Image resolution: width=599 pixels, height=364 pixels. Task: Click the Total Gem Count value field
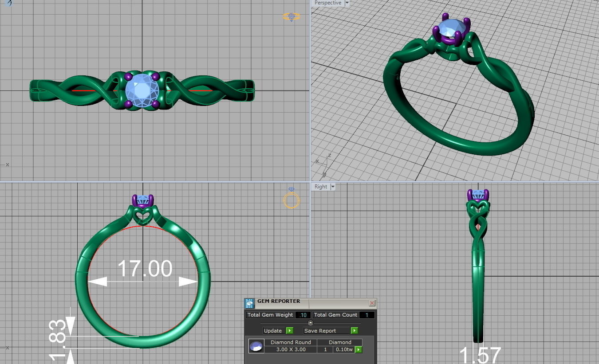[366, 315]
